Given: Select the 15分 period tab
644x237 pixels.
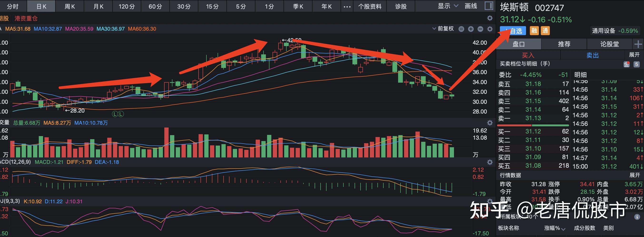Looking at the screenshot, I should [x=213, y=6].
